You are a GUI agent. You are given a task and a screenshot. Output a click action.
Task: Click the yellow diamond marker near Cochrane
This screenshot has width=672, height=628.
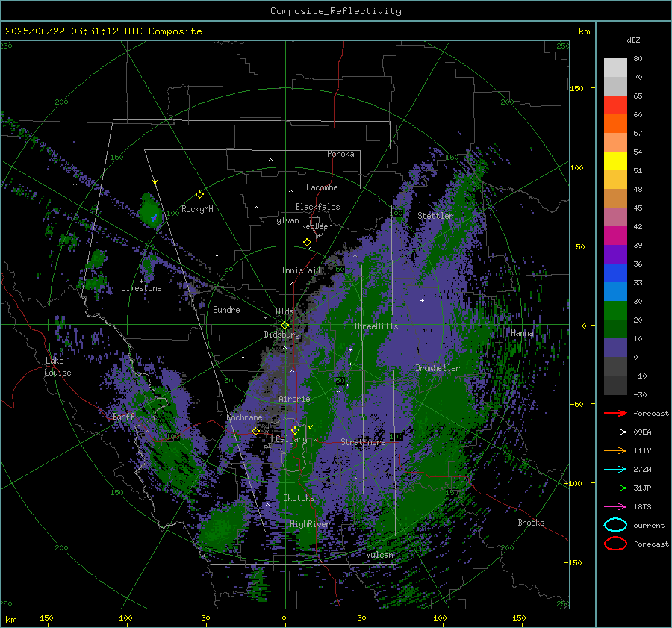point(255,431)
